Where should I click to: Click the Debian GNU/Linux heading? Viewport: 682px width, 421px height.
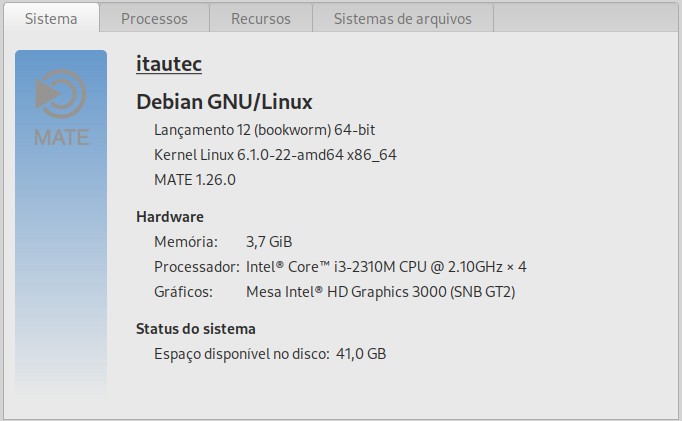[x=224, y=102]
